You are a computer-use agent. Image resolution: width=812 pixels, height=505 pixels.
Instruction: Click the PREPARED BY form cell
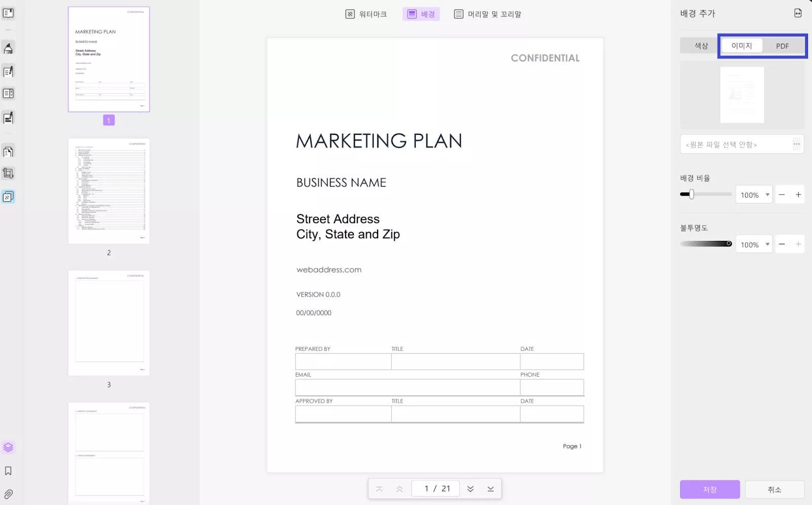[343, 362]
